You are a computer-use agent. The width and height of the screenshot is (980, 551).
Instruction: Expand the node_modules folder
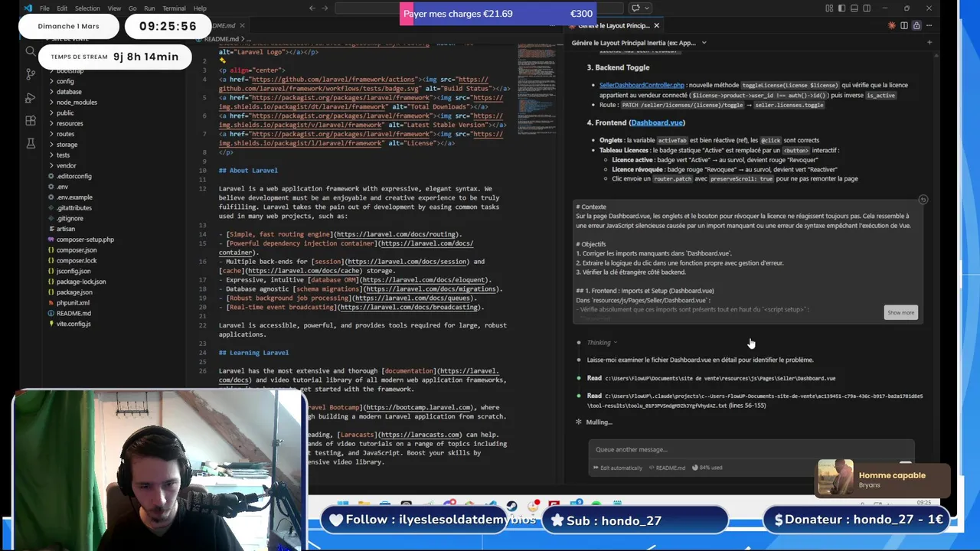click(x=77, y=103)
